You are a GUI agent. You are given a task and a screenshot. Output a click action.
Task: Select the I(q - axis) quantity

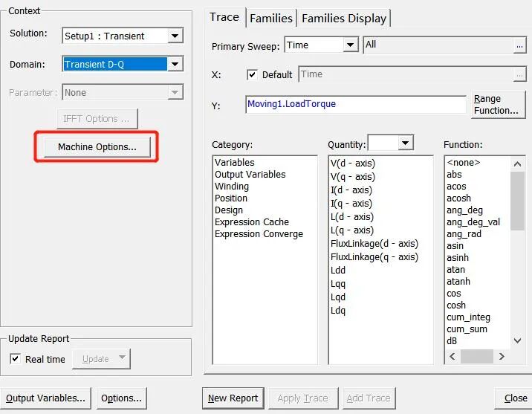[351, 203]
